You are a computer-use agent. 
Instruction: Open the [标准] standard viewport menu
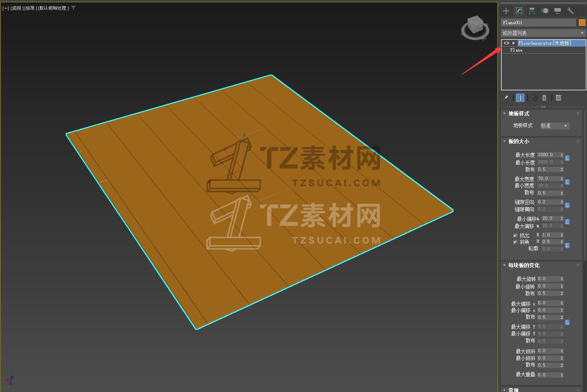point(31,8)
